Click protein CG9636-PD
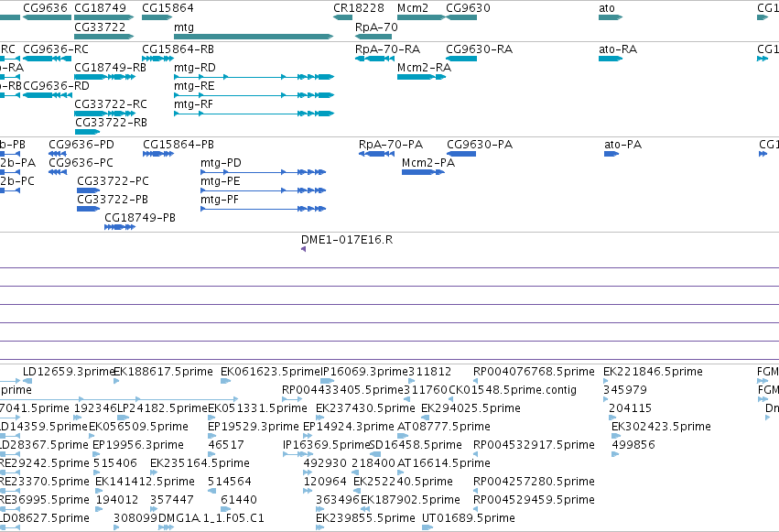 81,145
